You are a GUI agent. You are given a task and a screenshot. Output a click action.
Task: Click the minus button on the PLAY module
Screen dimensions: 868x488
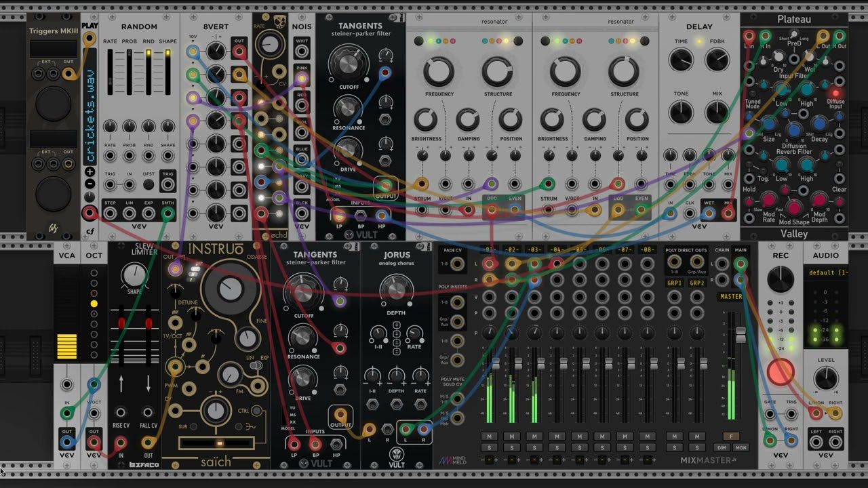(90, 184)
